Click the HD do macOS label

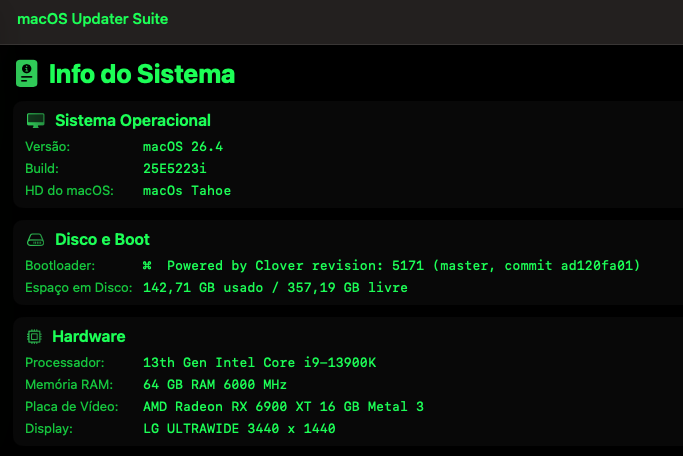point(70,190)
